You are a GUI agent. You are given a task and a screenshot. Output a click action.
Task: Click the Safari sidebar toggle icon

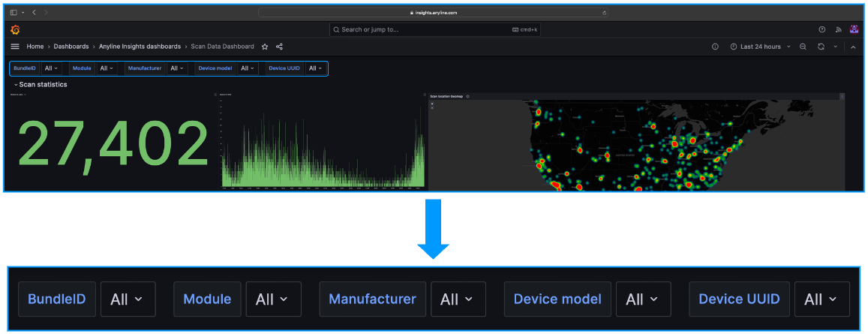tap(14, 13)
